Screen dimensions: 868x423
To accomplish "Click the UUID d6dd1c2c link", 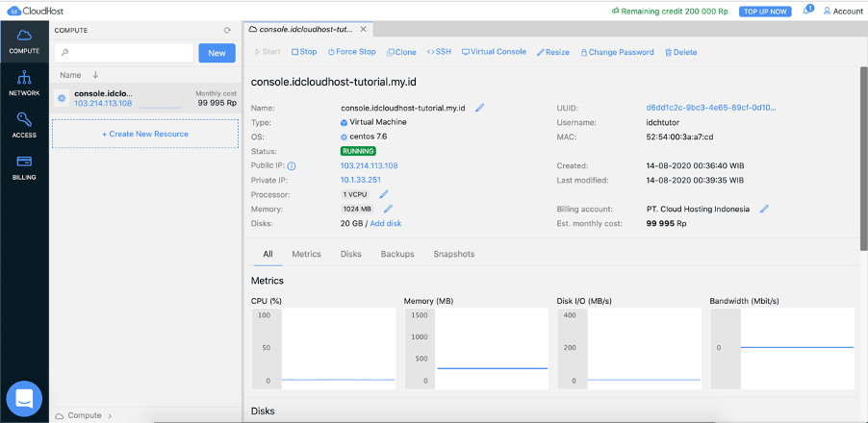I will 711,108.
